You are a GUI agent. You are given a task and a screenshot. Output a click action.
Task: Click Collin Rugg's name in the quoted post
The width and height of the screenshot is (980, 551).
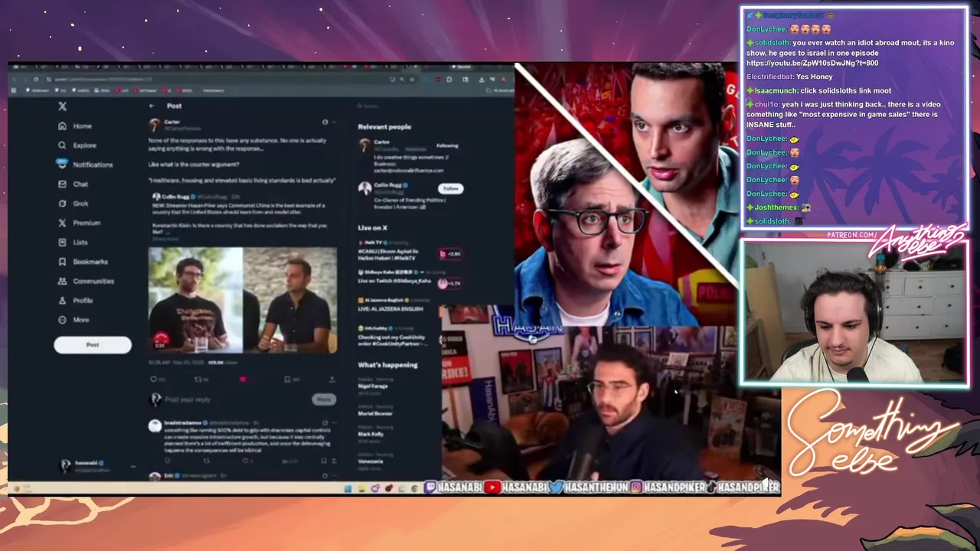point(175,197)
